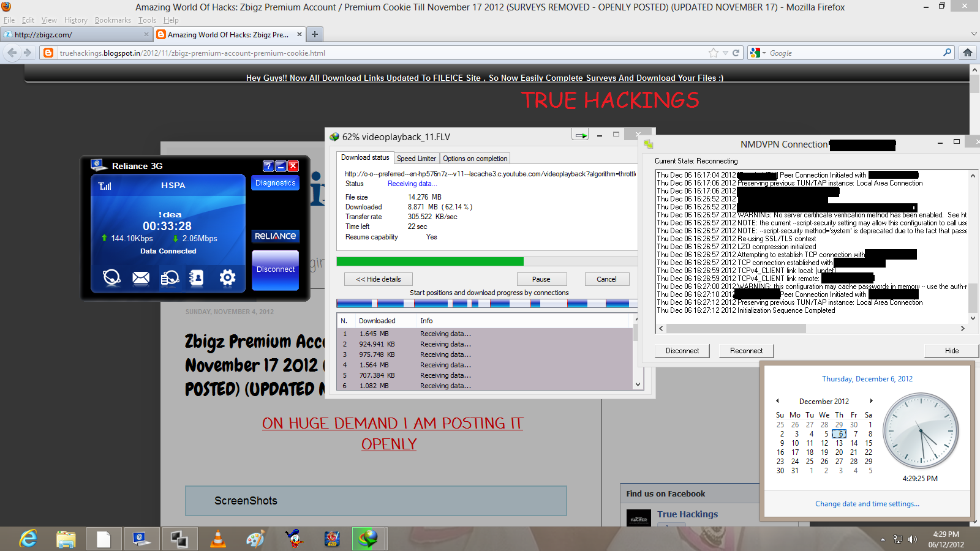This screenshot has height=551, width=980.
Task: Select December 13 in the calendar
Action: 839,443
